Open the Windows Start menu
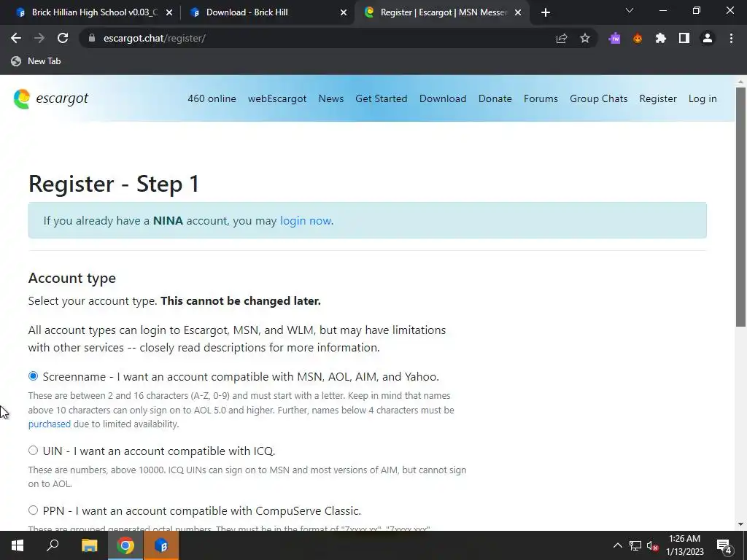Screen dimensions: 747x560 pos(18,545)
